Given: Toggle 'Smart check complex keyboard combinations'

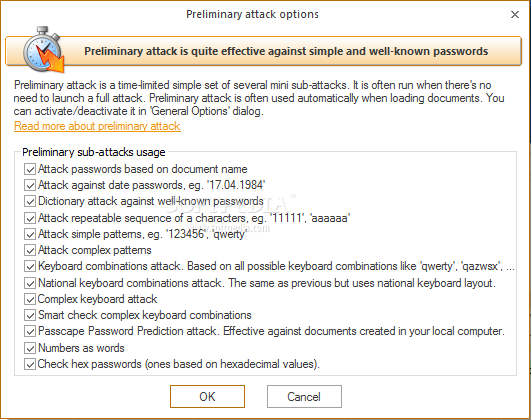Looking at the screenshot, I should [x=30, y=316].
